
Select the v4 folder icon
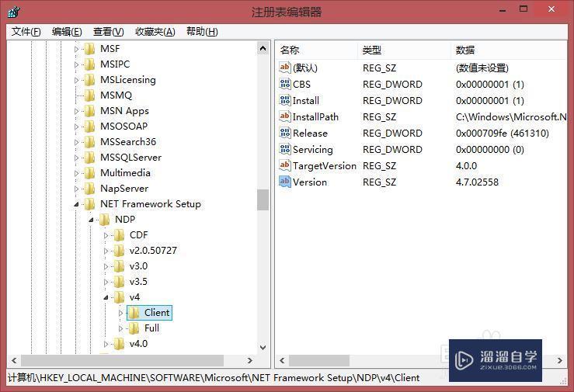(x=119, y=297)
